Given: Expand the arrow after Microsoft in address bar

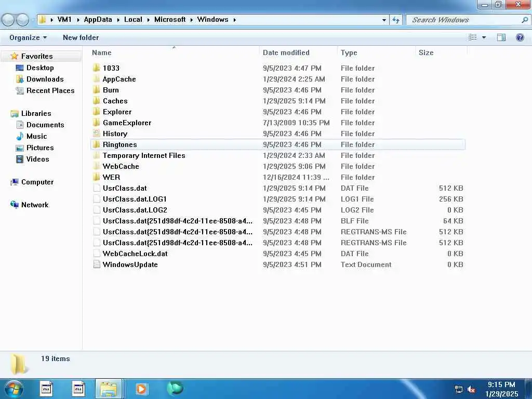Looking at the screenshot, I should click(191, 20).
